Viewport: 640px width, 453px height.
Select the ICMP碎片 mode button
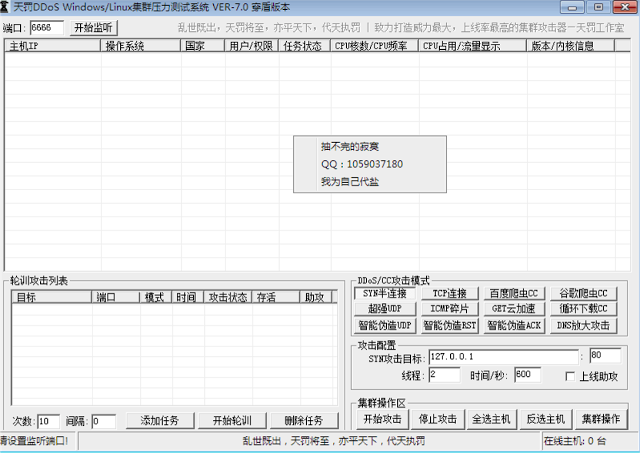point(450,309)
